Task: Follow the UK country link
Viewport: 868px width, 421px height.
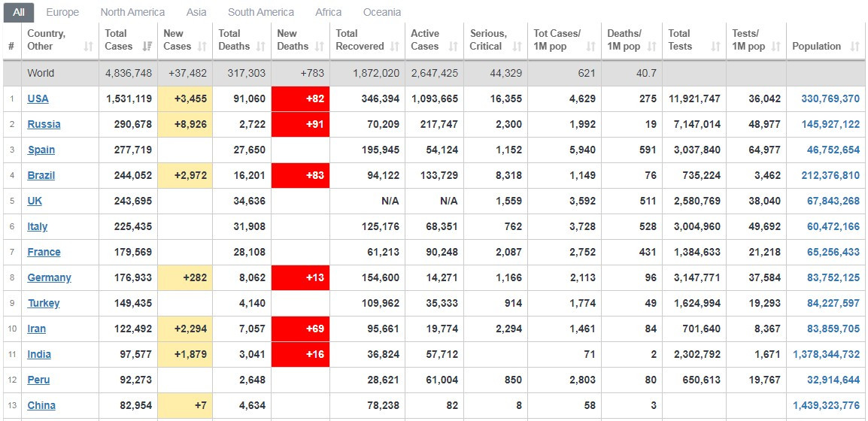Action: [x=35, y=201]
